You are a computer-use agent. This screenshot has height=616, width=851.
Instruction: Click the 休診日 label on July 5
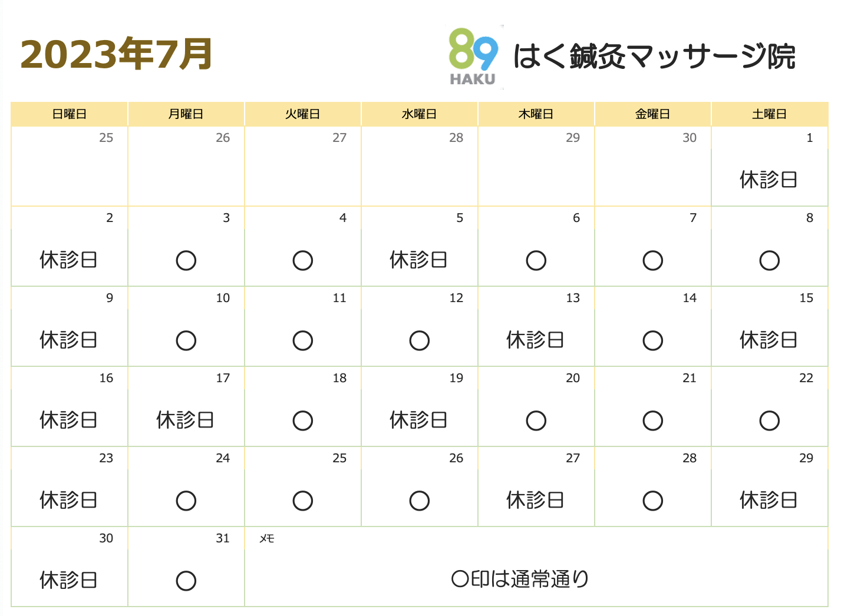pyautogui.click(x=418, y=260)
